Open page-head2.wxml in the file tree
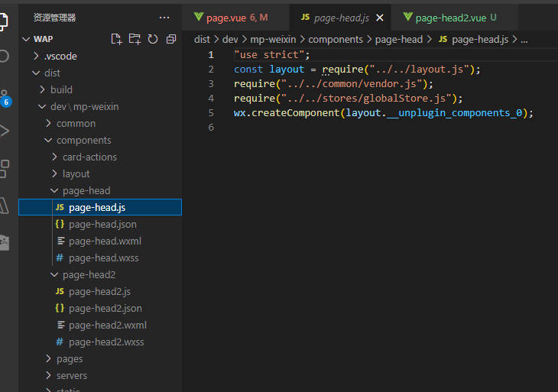 click(x=107, y=325)
